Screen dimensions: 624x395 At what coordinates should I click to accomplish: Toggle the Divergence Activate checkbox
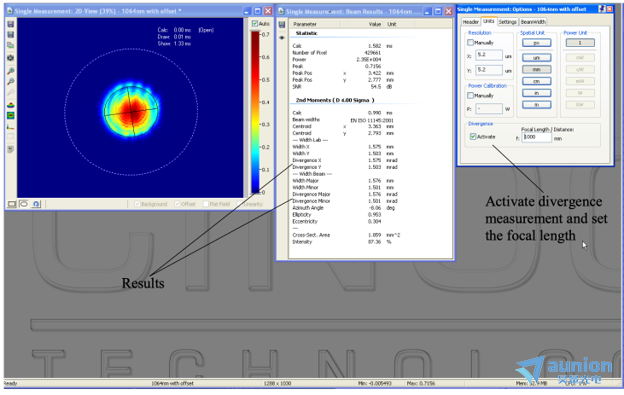coord(473,136)
